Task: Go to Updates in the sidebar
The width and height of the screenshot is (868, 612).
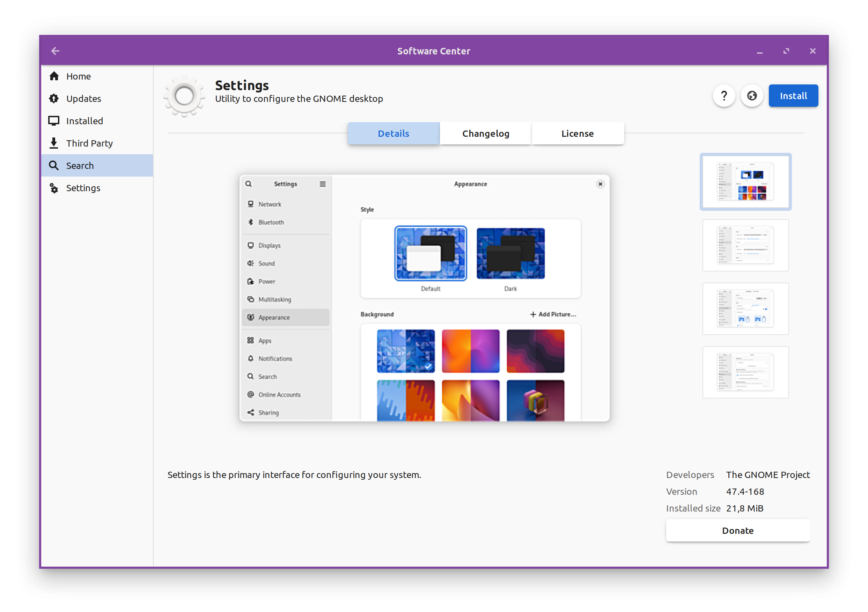Action: tap(83, 99)
